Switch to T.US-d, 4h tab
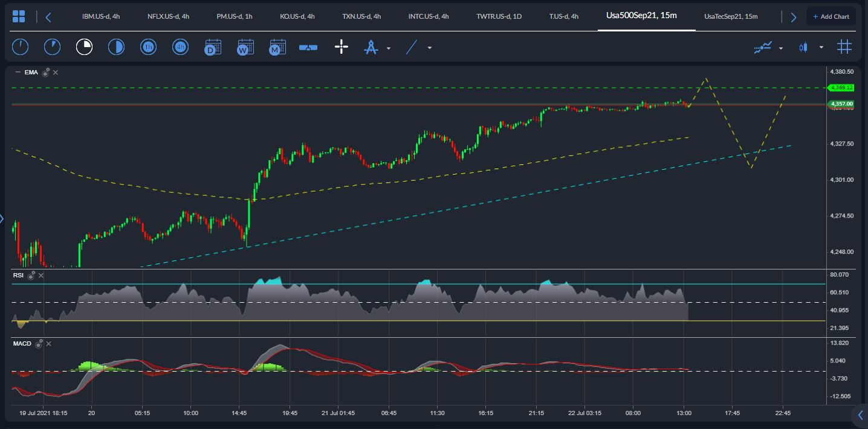 [563, 16]
